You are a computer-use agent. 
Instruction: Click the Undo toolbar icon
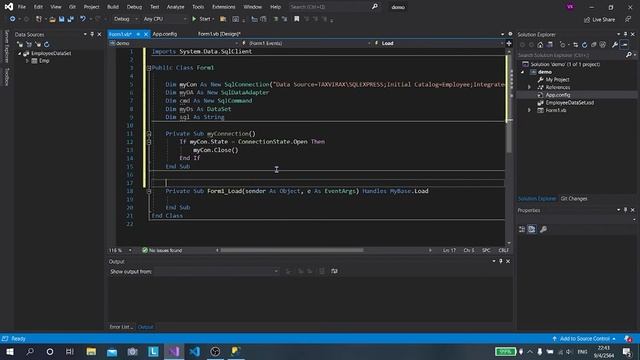pos(83,19)
